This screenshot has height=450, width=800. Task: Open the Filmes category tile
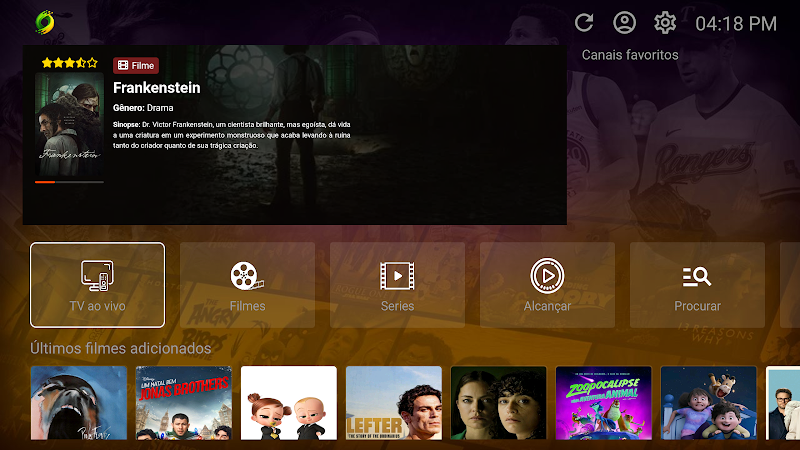click(x=247, y=285)
